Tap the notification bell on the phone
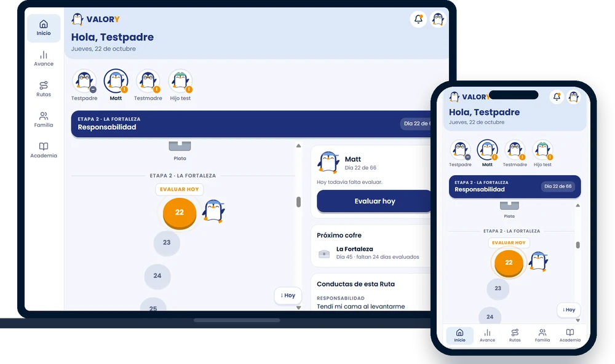Image resolution: width=615 pixels, height=364 pixels. click(x=557, y=97)
